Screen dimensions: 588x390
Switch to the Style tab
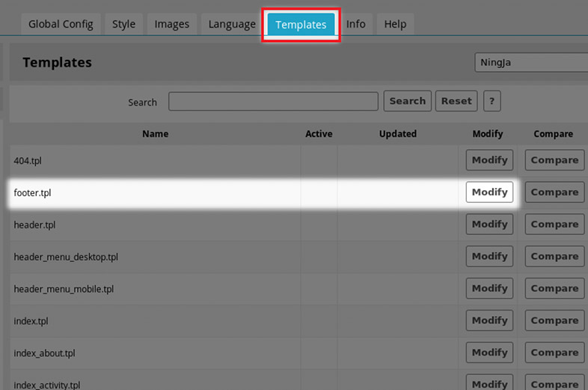tap(123, 24)
